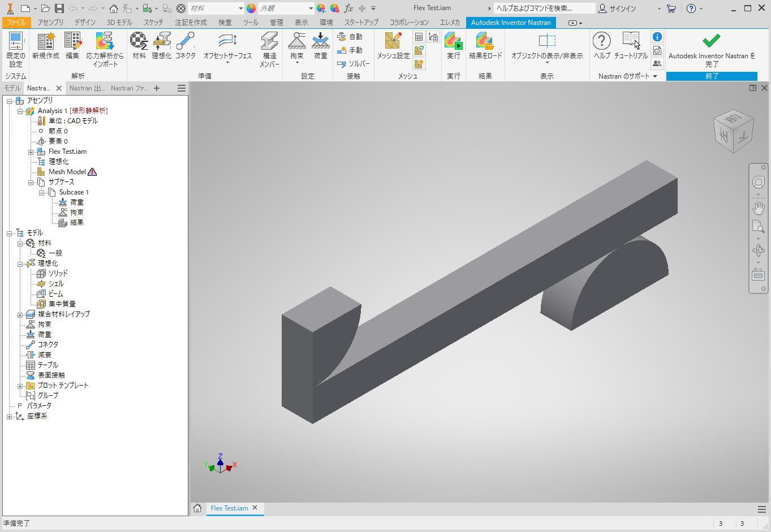Open the navigation wheel in the navigation bar
Screen dimensions: 771x532
tap(759, 182)
